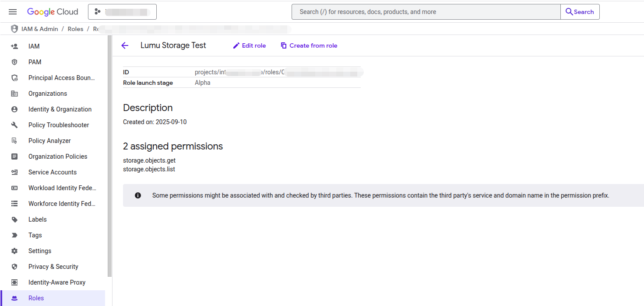
Task: Click the Organization Policies icon
Action: click(14, 156)
